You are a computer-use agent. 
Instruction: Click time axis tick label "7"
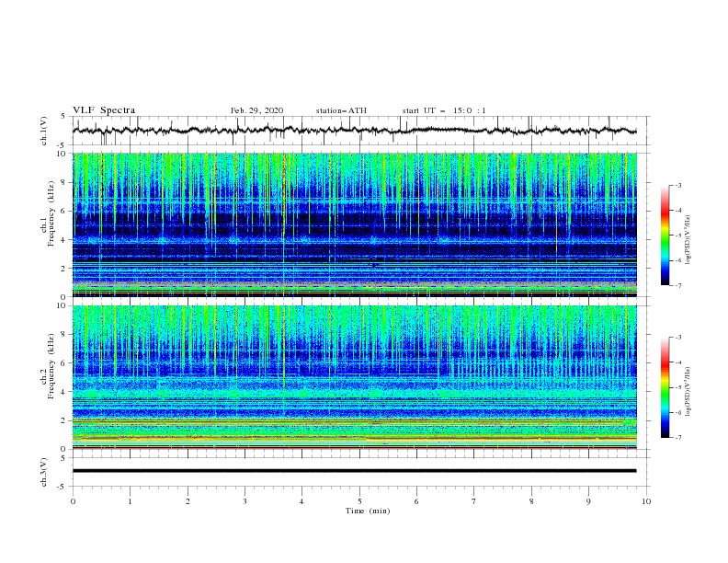click(x=474, y=501)
